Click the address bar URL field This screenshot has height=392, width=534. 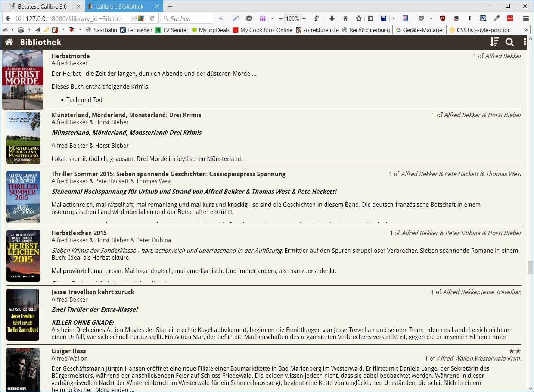(x=74, y=18)
